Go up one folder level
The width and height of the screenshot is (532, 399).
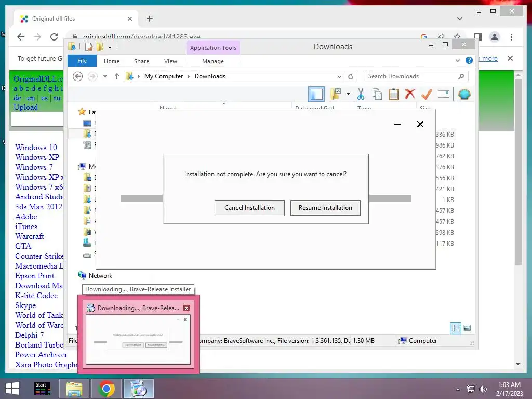[117, 76]
